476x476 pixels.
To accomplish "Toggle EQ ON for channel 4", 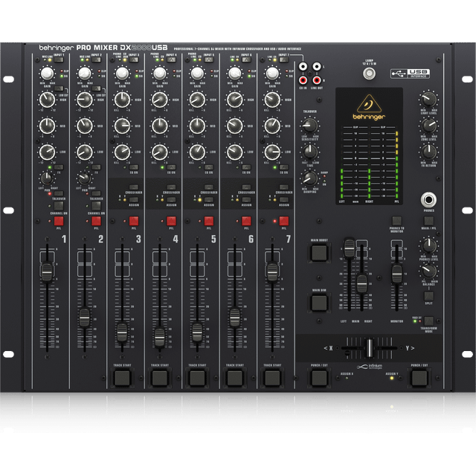I will click(x=171, y=167).
